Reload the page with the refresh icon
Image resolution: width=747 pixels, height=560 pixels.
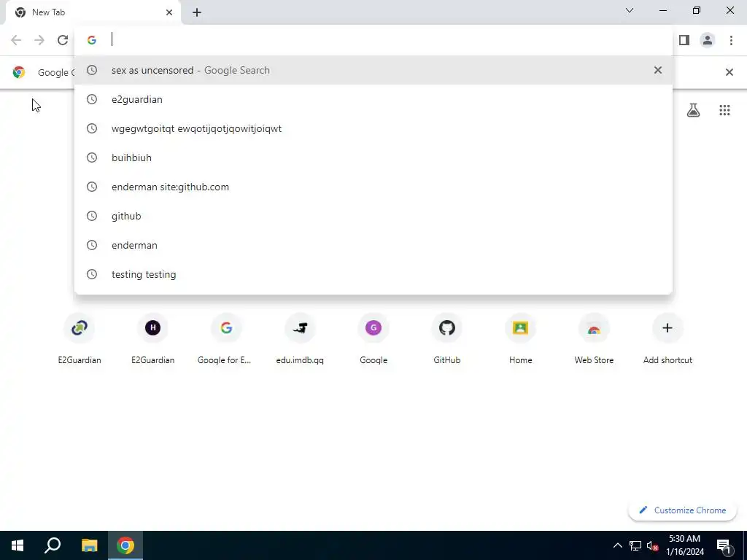63,40
